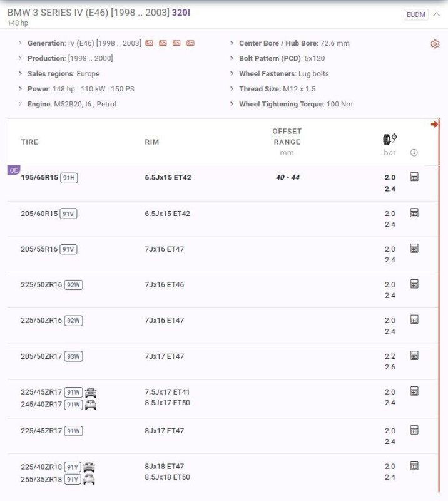The image size is (448, 501).
Task: Open calculator for 205/60R15 tire
Action: [x=414, y=213]
